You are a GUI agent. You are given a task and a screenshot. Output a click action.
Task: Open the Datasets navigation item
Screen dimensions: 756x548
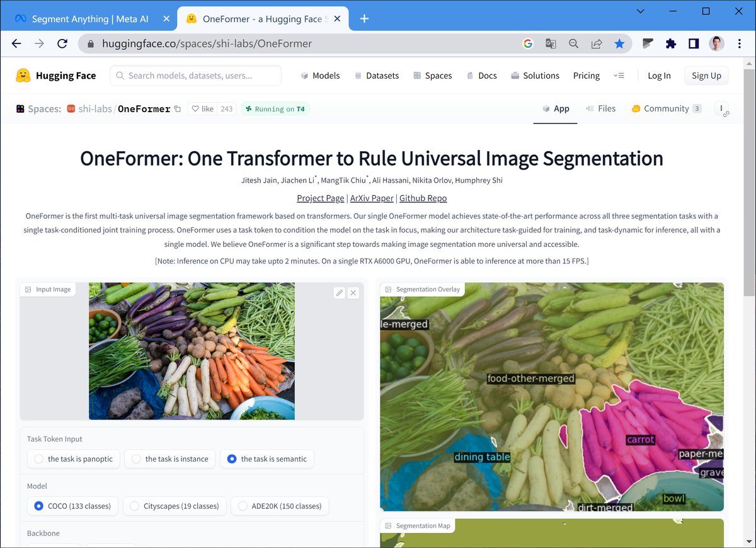[x=377, y=76]
